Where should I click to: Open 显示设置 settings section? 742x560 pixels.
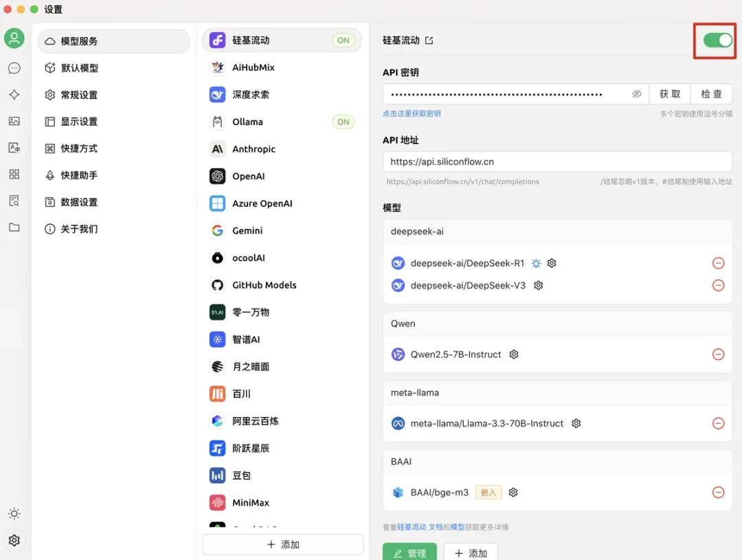(x=113, y=122)
